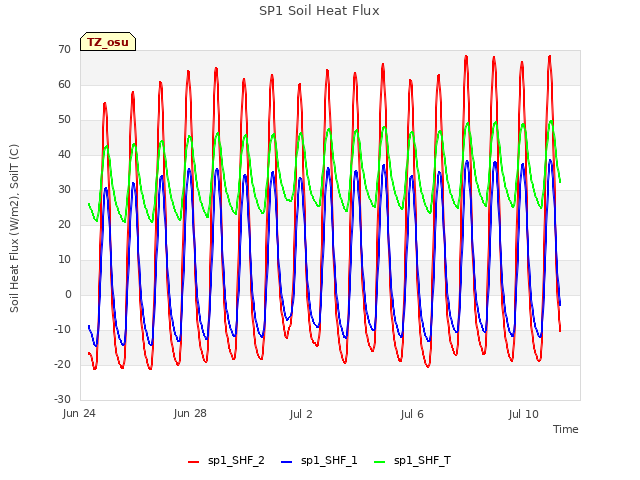Click the 70 y-axis tick label

click(64, 49)
